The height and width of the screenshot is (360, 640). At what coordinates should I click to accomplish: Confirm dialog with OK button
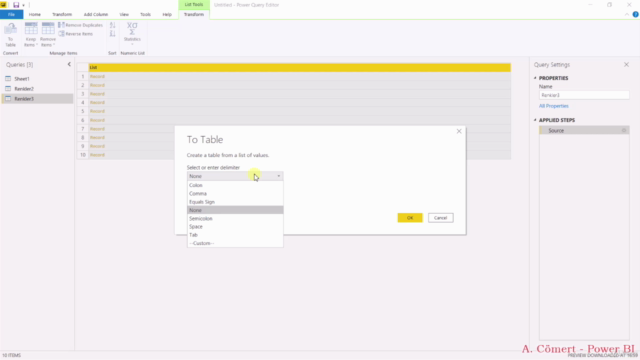coord(410,218)
